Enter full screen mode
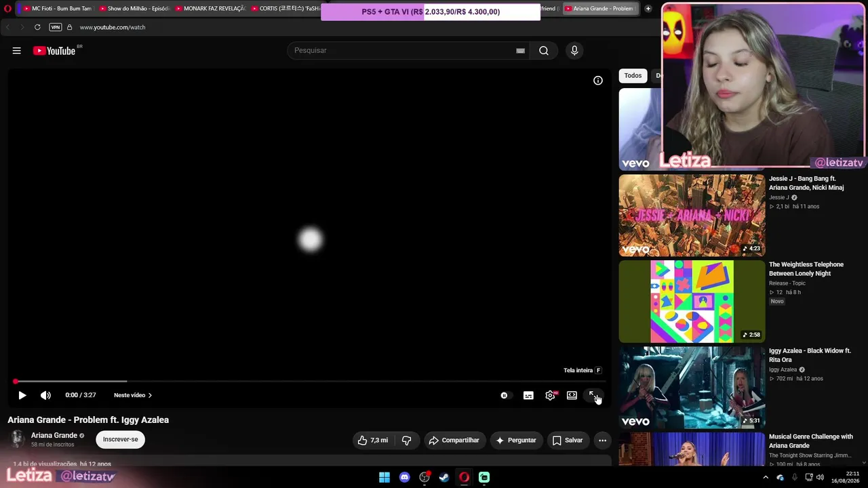 click(x=593, y=395)
